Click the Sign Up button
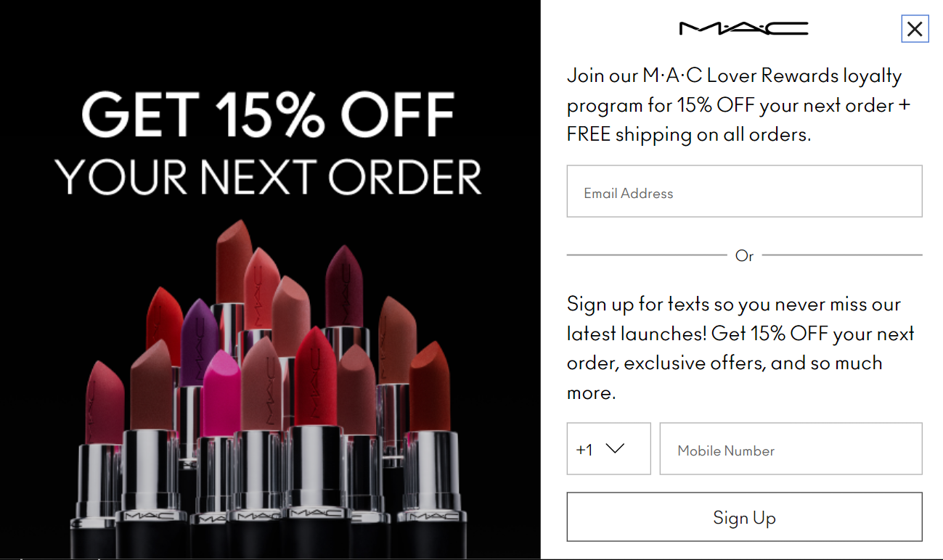943x560 pixels. click(744, 517)
